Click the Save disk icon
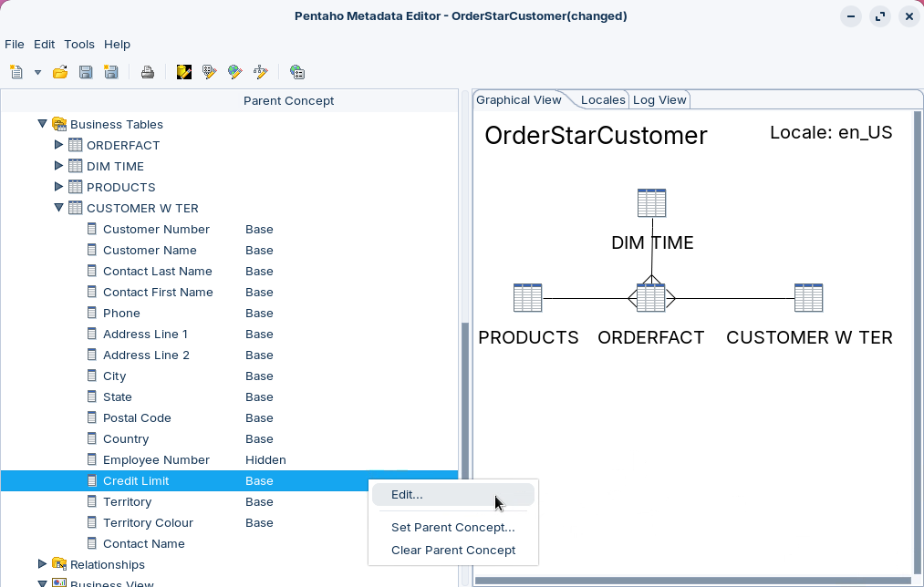 (x=86, y=72)
